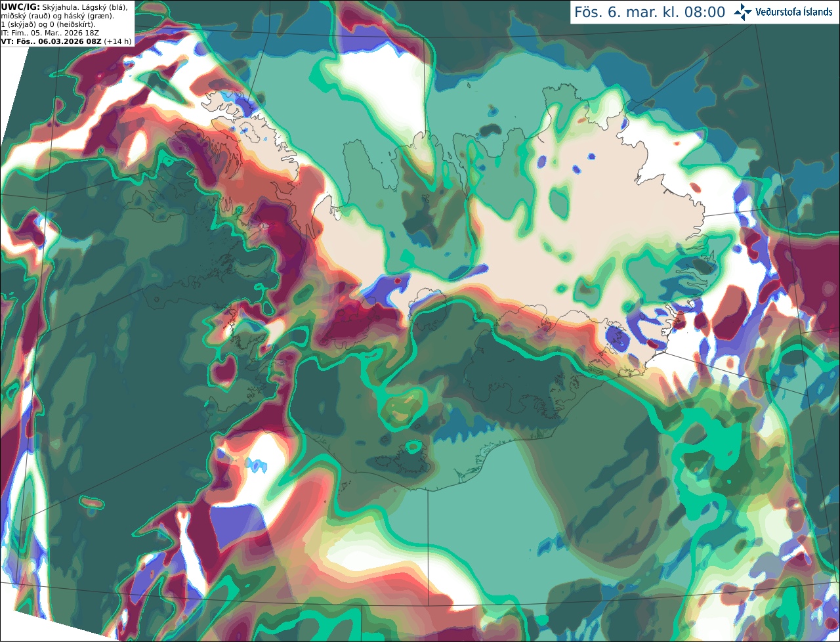
Task: Click the 'UWC/IG:' legend heading
Action: pyautogui.click(x=20, y=7)
